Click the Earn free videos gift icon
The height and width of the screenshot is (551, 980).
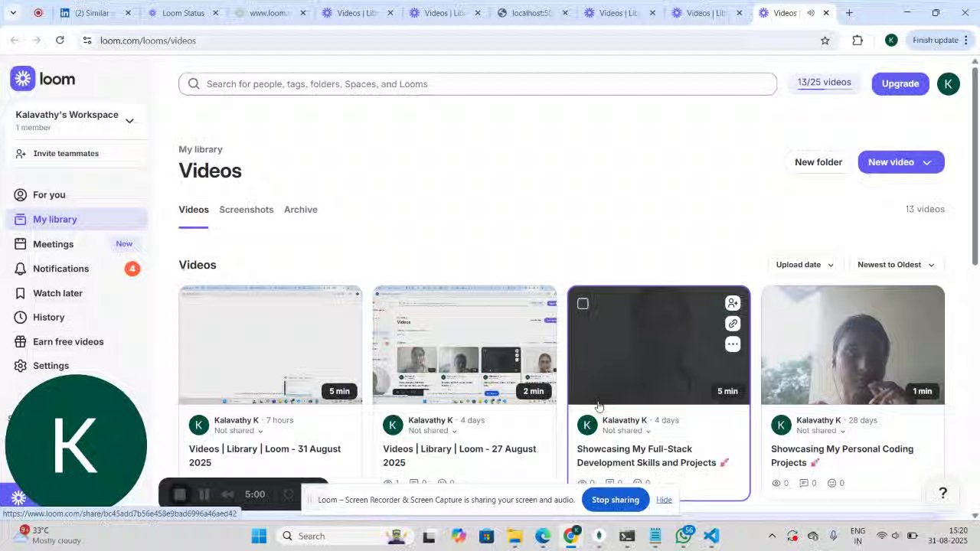21,342
